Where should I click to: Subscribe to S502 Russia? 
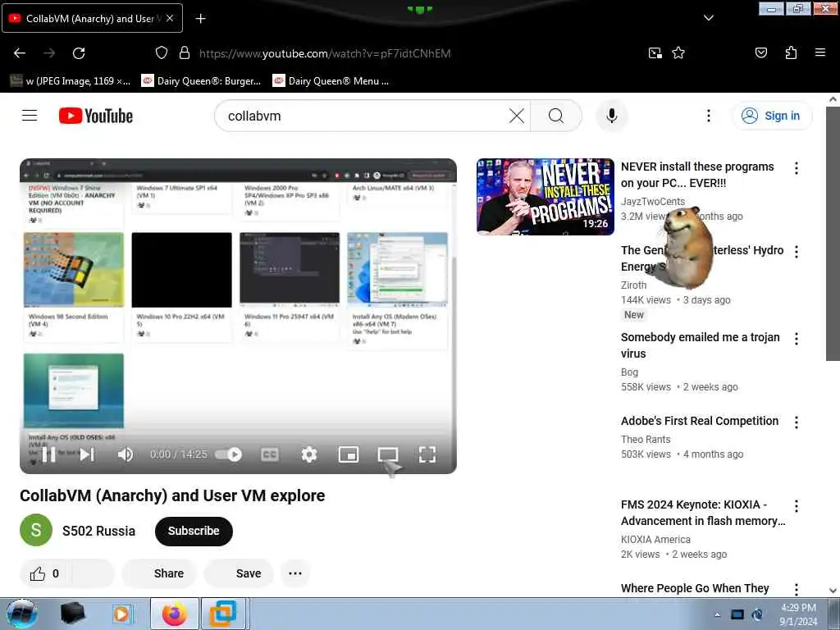click(x=194, y=531)
